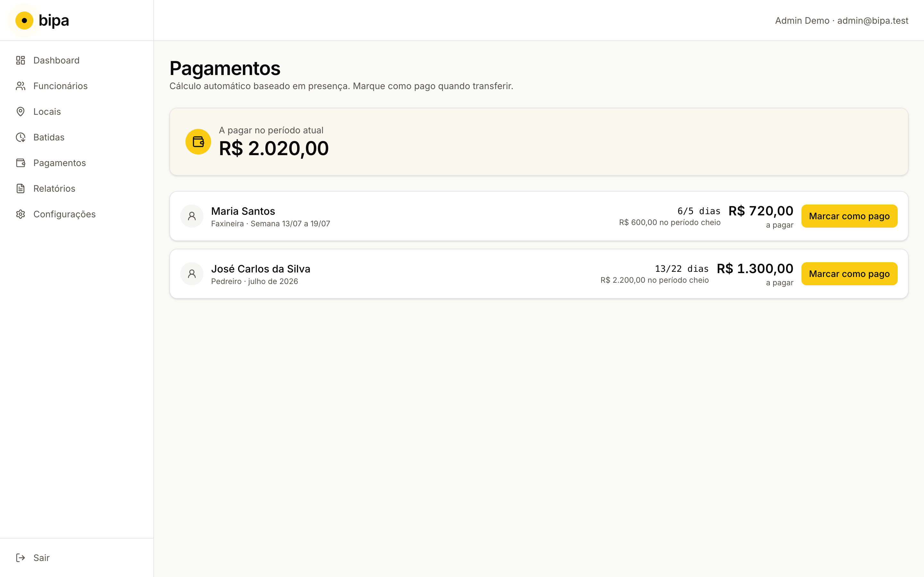Mark Maria Santos payment as paid
Screen dimensions: 924x577
point(849,216)
